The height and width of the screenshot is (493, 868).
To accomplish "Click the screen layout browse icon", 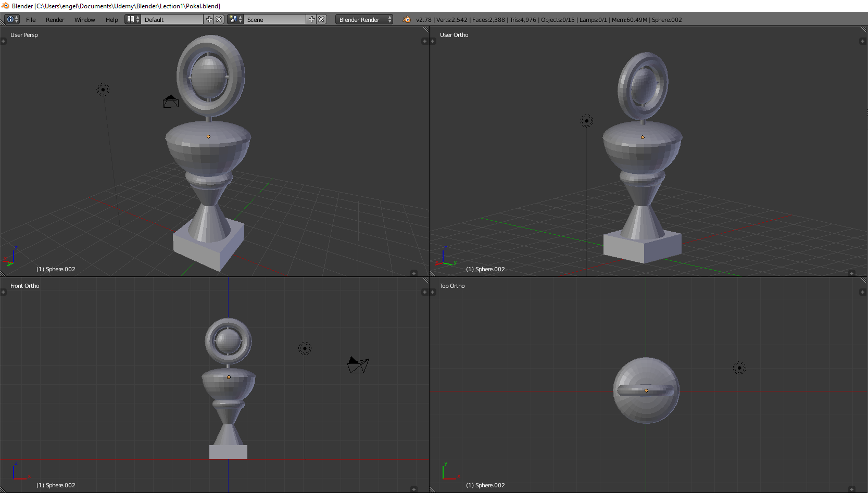I will coord(133,20).
